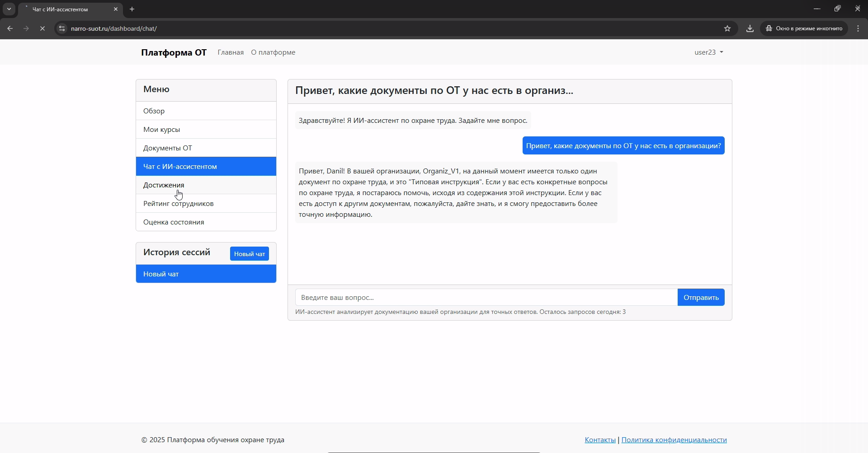Open a new tab with the plus icon
The width and height of the screenshot is (868, 453).
(x=132, y=9)
